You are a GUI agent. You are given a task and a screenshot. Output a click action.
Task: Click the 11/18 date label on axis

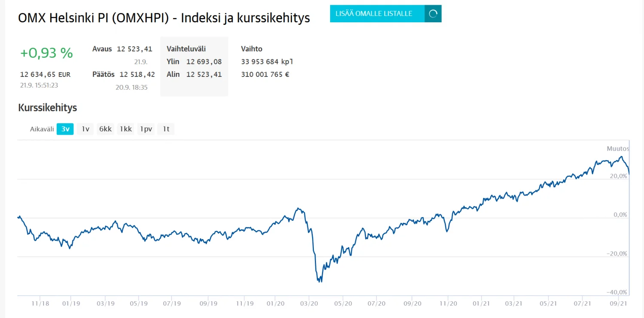tap(40, 303)
